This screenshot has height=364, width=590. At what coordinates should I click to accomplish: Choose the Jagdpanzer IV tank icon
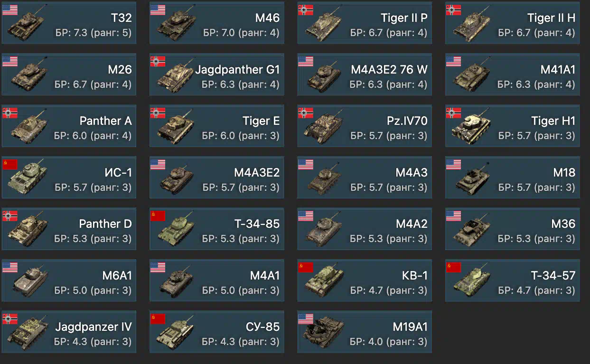pyautogui.click(x=28, y=334)
